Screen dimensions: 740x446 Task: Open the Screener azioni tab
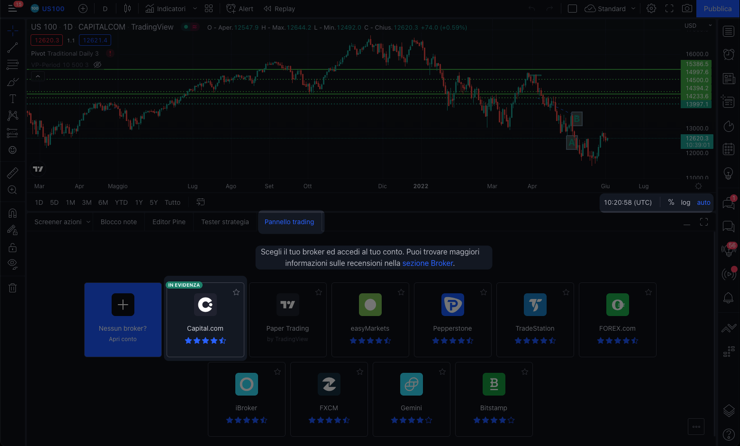click(58, 222)
